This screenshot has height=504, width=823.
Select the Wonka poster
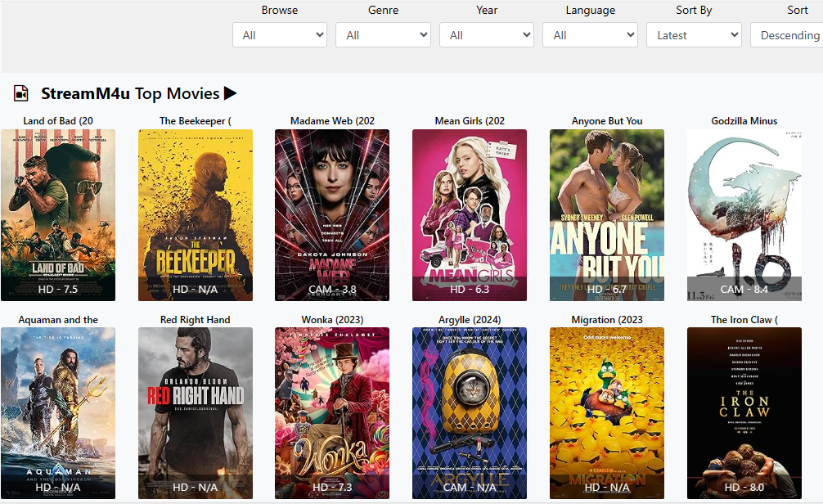click(x=332, y=413)
